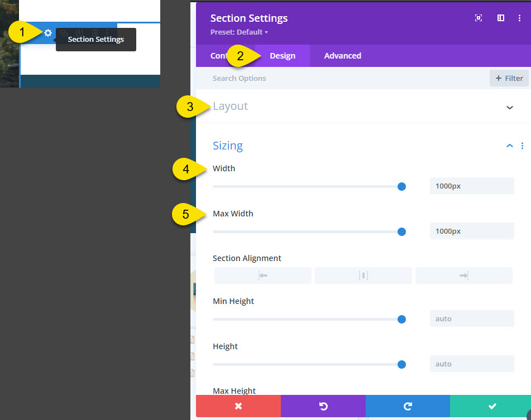The height and width of the screenshot is (420, 531).
Task: Click the Width slider handle
Action: click(x=401, y=187)
